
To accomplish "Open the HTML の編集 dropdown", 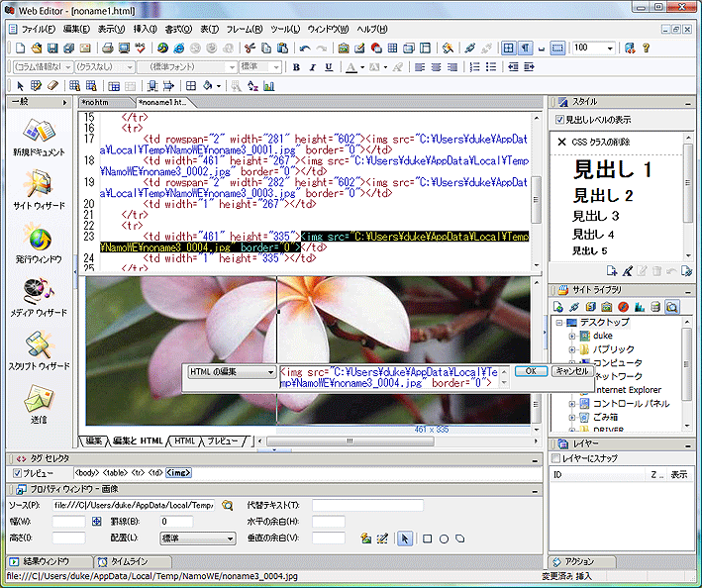I will coord(232,372).
